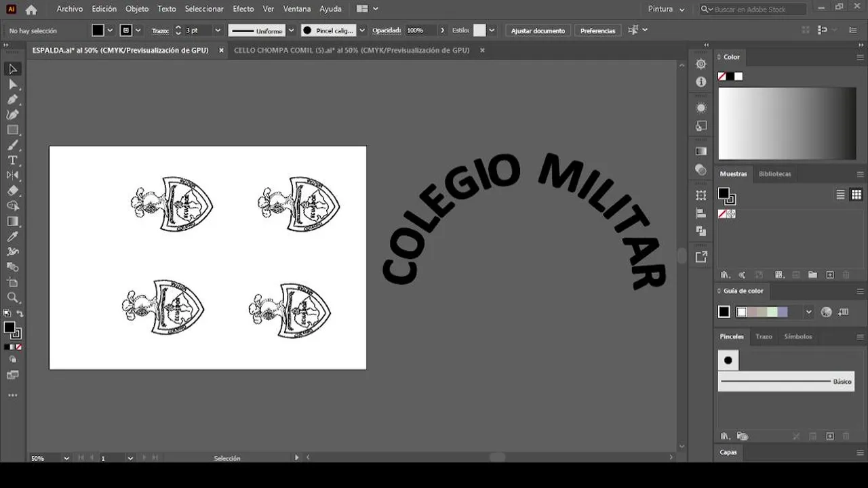Set paint mode to None in toolbar
This screenshot has width=868, height=488.
(18, 346)
